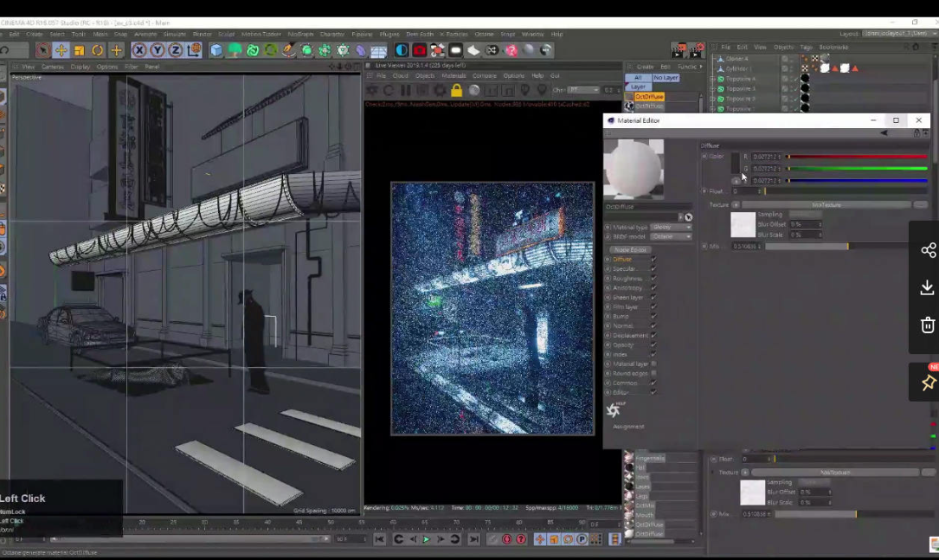Toggle the Anisotropy channel checkbox
939x560 pixels.
[x=653, y=288]
